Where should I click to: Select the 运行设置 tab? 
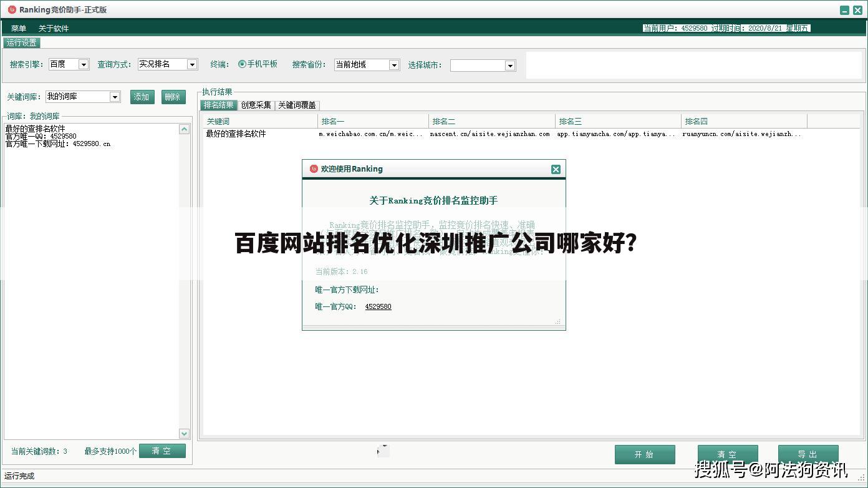[22, 42]
